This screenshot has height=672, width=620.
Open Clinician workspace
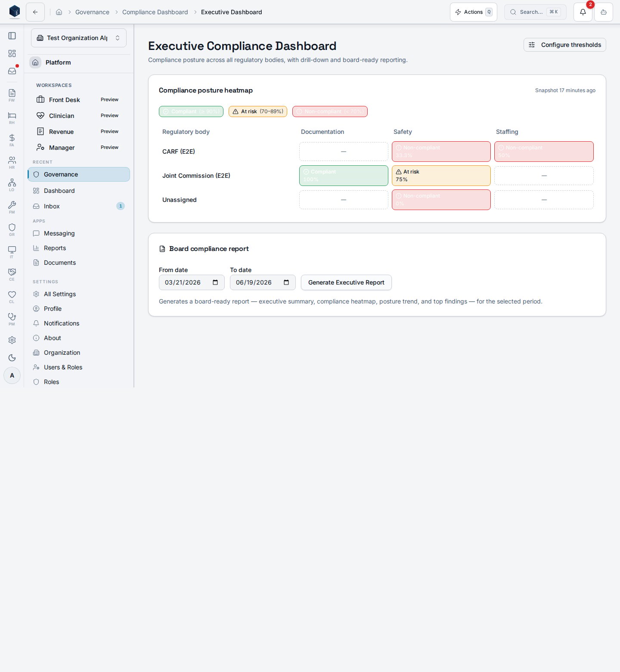79,116
